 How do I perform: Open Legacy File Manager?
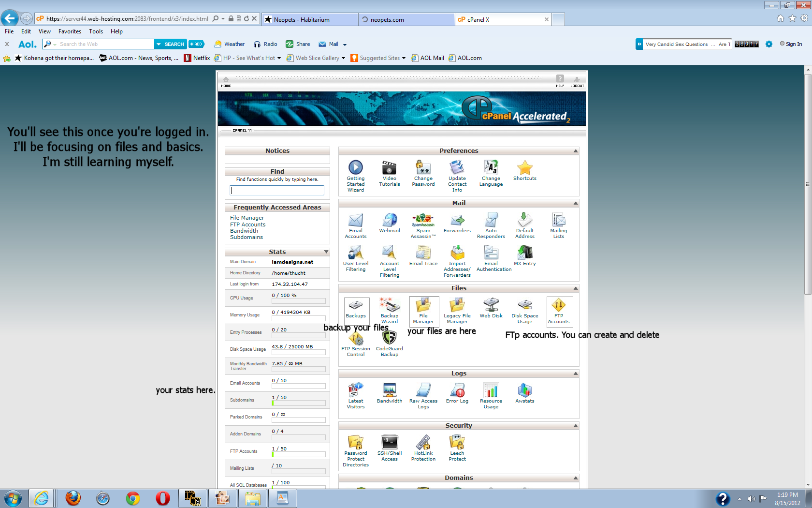[x=457, y=305]
